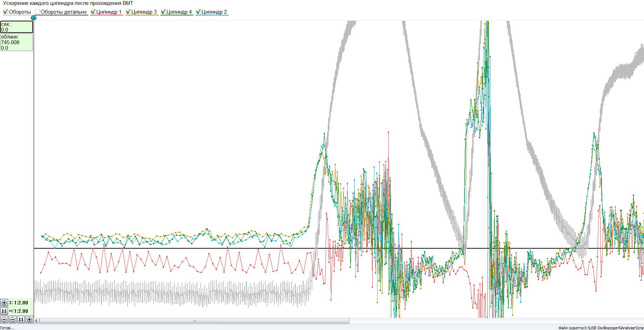Toggle the Обороты checkbox

click(6, 12)
